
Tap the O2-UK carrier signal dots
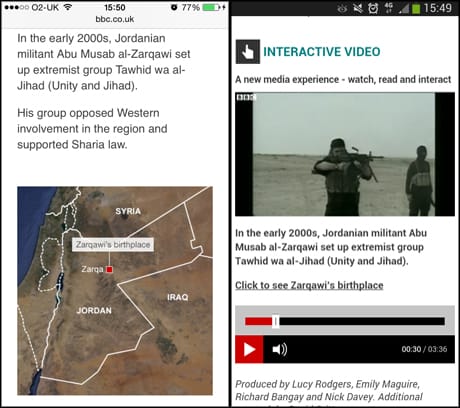(x=16, y=7)
